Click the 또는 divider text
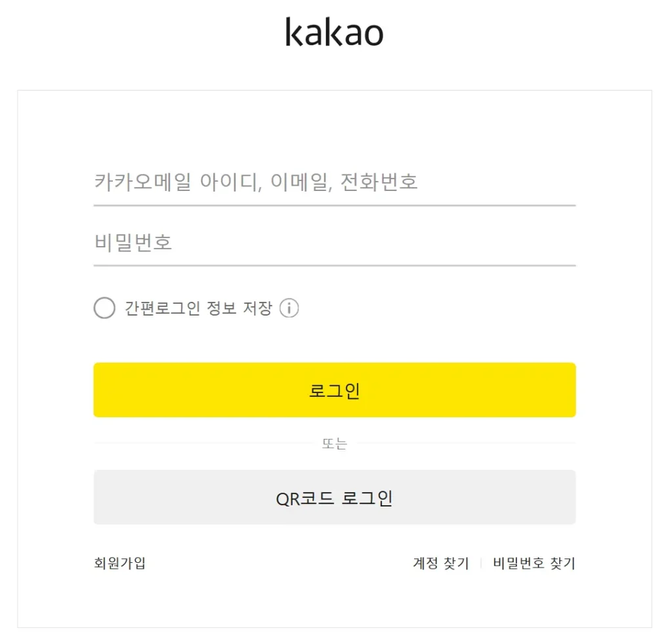672x641 pixels. click(335, 444)
